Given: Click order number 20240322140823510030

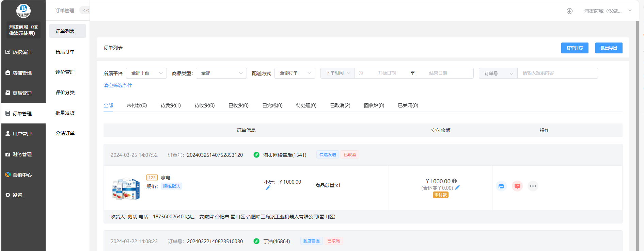Looking at the screenshot, I should 215,241.
